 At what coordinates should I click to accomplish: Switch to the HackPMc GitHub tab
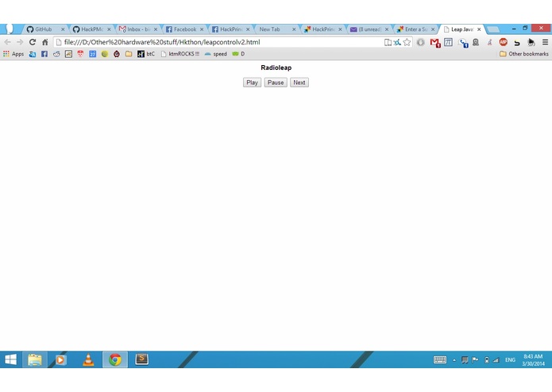point(91,29)
